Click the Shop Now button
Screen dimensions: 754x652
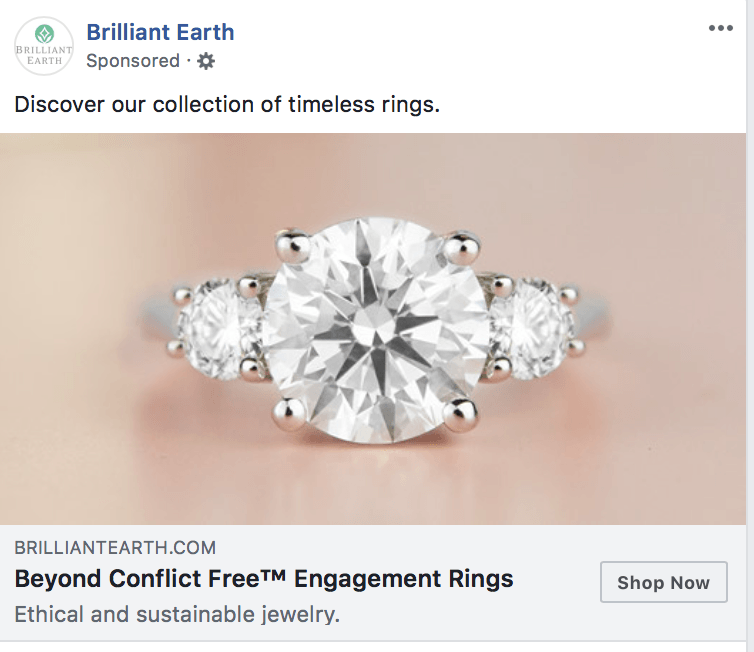664,582
